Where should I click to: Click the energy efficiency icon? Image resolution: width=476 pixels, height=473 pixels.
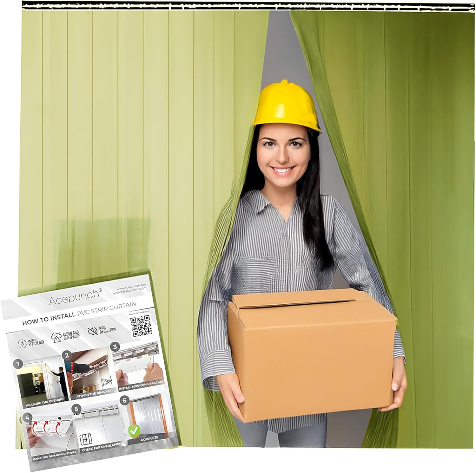pos(22,344)
